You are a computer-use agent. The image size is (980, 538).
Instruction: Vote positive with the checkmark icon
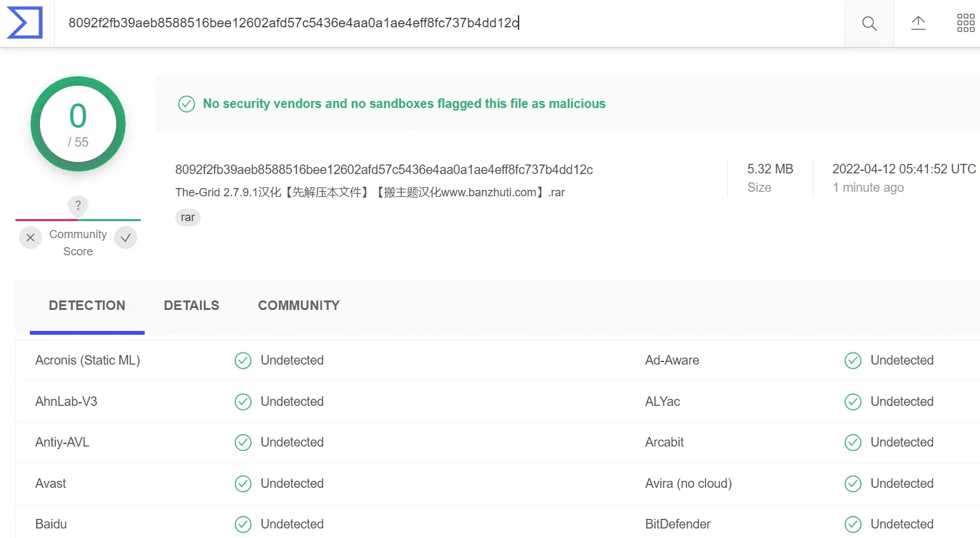coord(126,238)
